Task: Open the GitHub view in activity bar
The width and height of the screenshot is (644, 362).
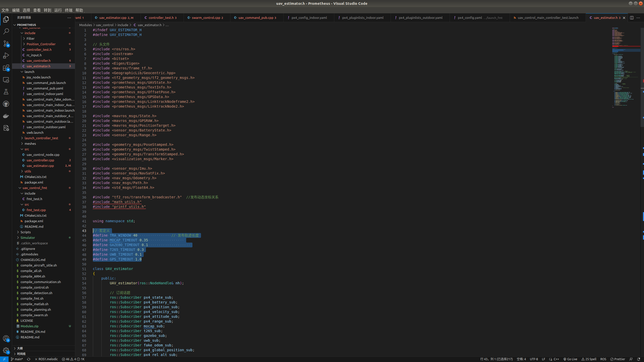Action: (6, 104)
